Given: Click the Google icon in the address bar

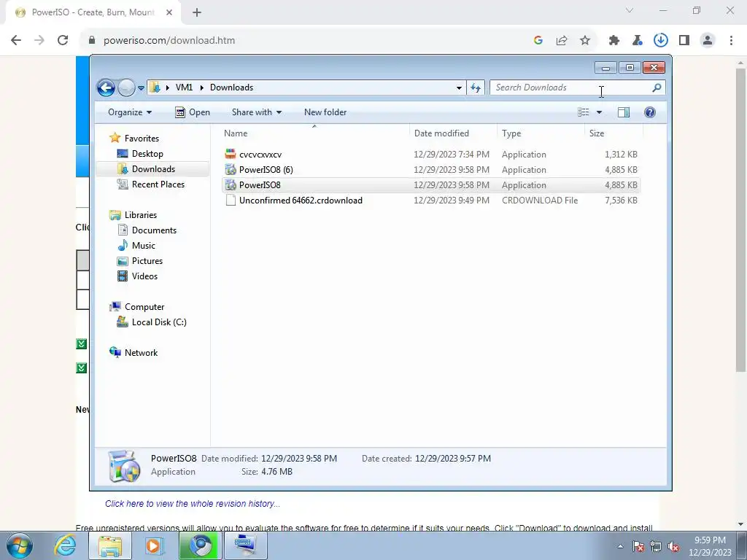Looking at the screenshot, I should [538, 41].
